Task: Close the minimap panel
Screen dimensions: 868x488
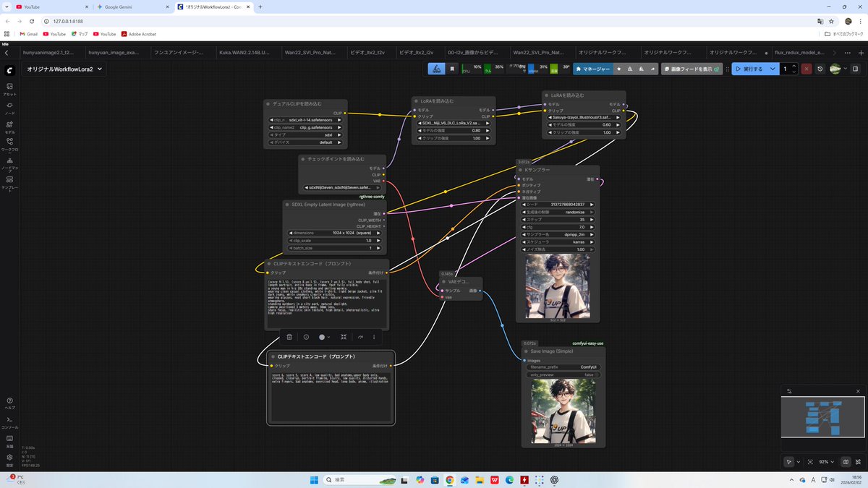Action: (858, 391)
